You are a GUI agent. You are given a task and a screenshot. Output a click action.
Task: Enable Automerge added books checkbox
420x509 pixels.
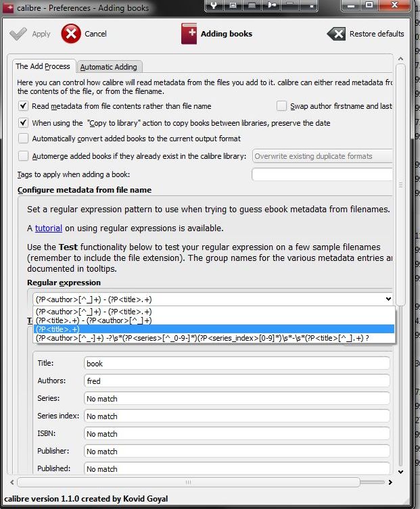coord(23,156)
